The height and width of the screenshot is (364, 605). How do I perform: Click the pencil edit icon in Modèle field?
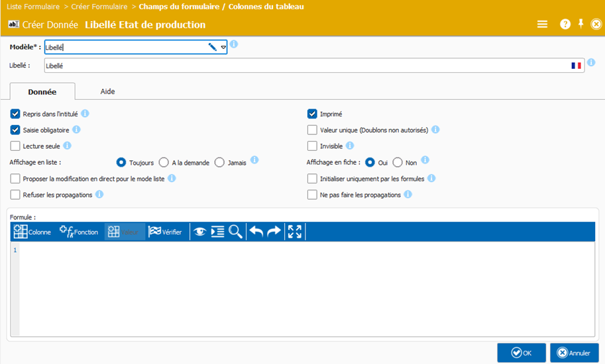click(x=213, y=47)
